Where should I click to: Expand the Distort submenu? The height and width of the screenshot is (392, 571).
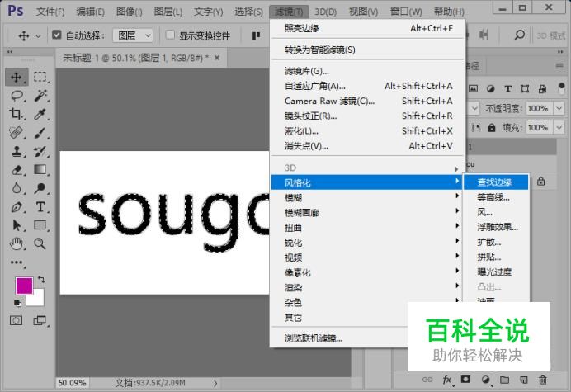coord(368,228)
